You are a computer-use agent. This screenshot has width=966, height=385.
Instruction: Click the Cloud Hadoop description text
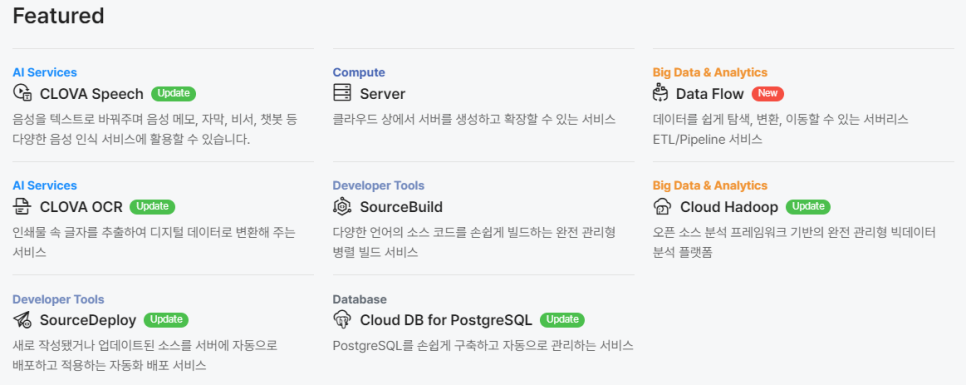(x=794, y=242)
